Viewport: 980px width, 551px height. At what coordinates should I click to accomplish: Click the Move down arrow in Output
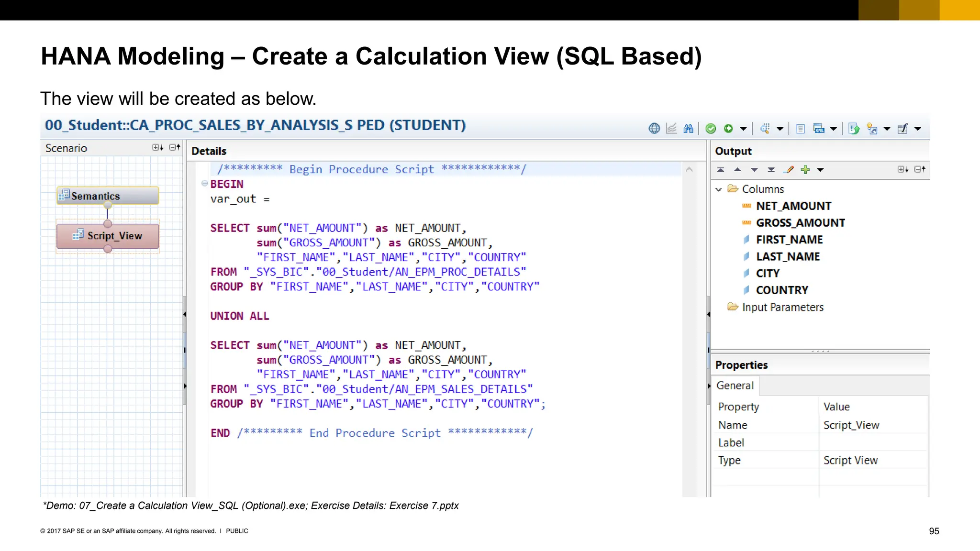[x=754, y=170]
